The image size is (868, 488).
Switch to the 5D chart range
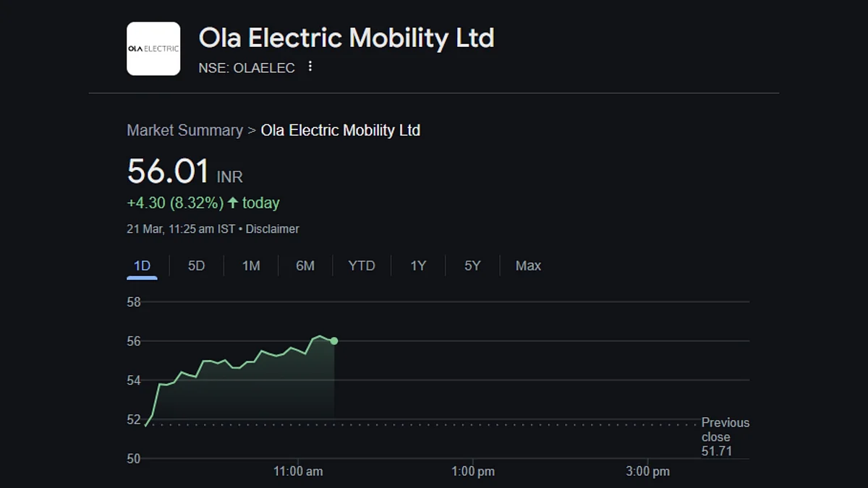(197, 266)
